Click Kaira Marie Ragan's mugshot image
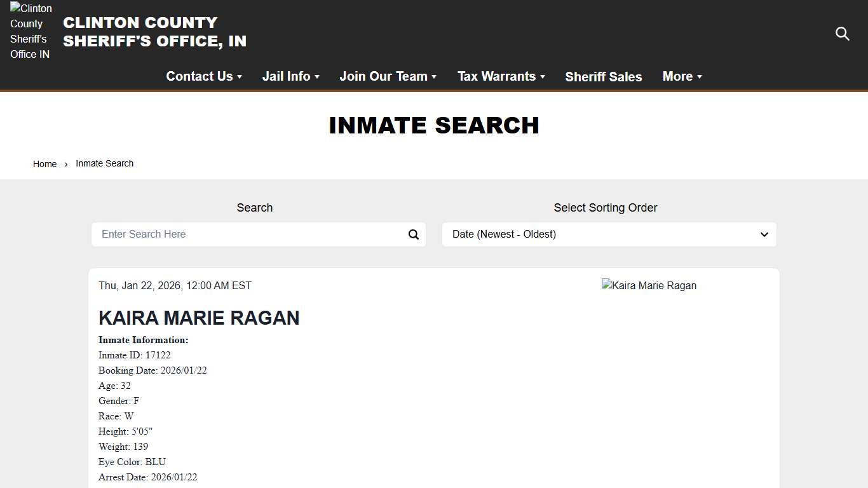 (649, 285)
